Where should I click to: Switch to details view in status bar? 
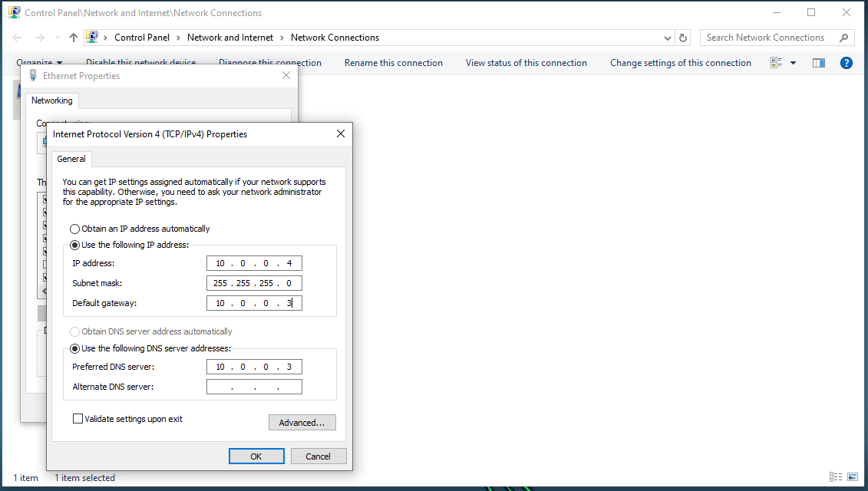[x=836, y=477]
